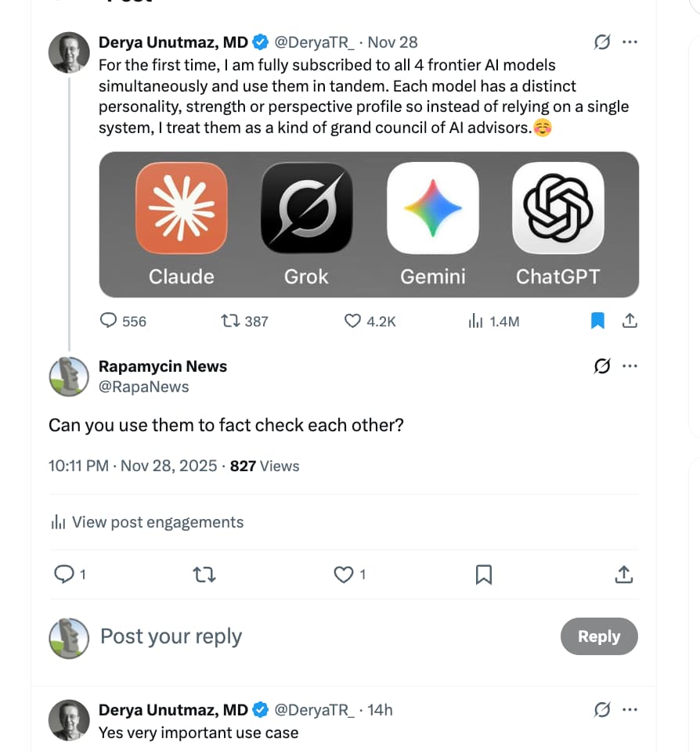
Task: Click the Grok icon on Derya's original post
Action: coord(602,42)
